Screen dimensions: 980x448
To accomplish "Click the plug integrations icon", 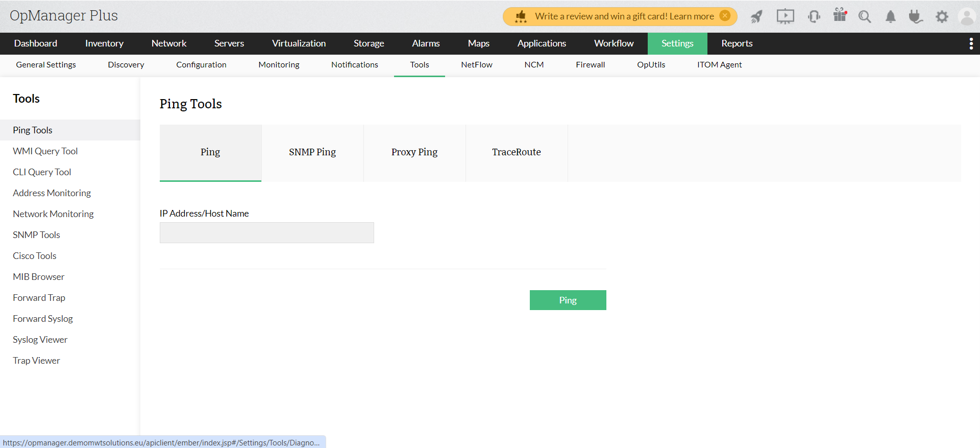I will click(x=916, y=16).
